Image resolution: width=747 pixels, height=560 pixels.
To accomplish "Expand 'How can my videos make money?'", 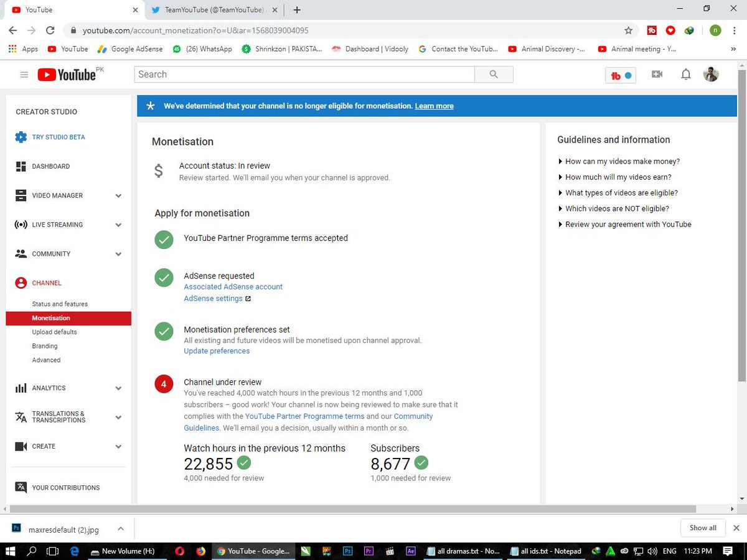I will click(619, 161).
